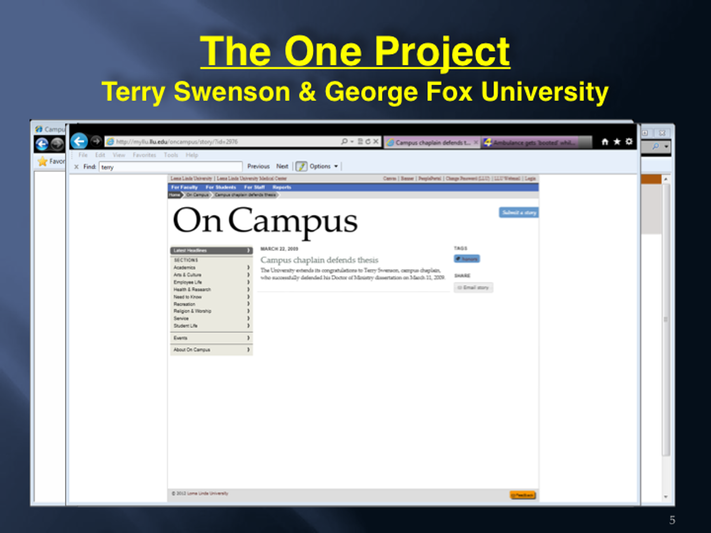
Task: Expand the Recreation section
Action: point(211,304)
